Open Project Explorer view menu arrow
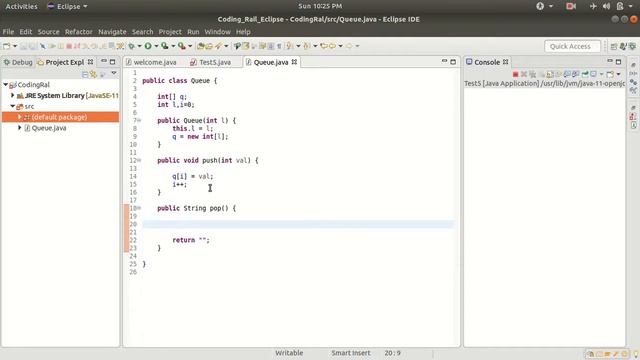The height and width of the screenshot is (360, 640). (x=114, y=73)
